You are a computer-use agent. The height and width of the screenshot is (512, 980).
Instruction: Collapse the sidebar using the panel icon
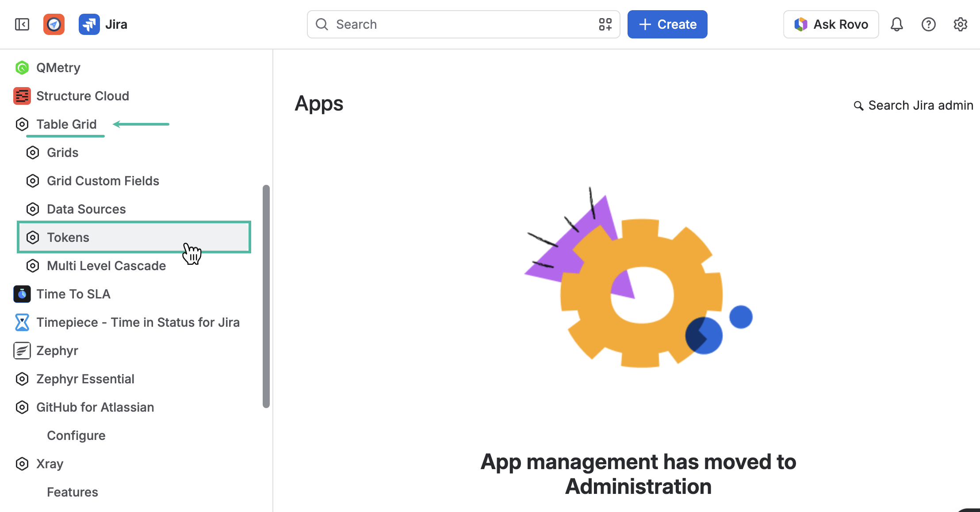click(22, 24)
